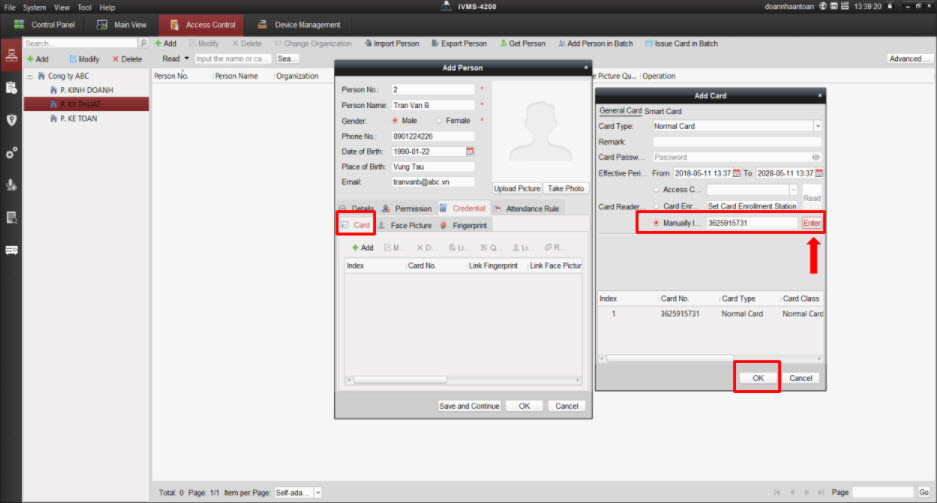Click the eye icon in Card Password field
The height and width of the screenshot is (503, 937).
point(816,157)
